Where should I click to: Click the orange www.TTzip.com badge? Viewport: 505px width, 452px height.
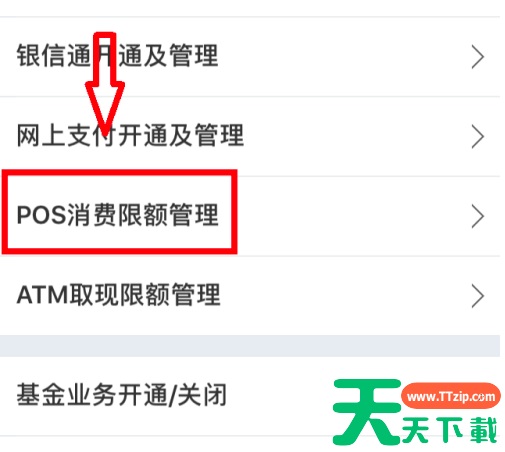(451, 397)
